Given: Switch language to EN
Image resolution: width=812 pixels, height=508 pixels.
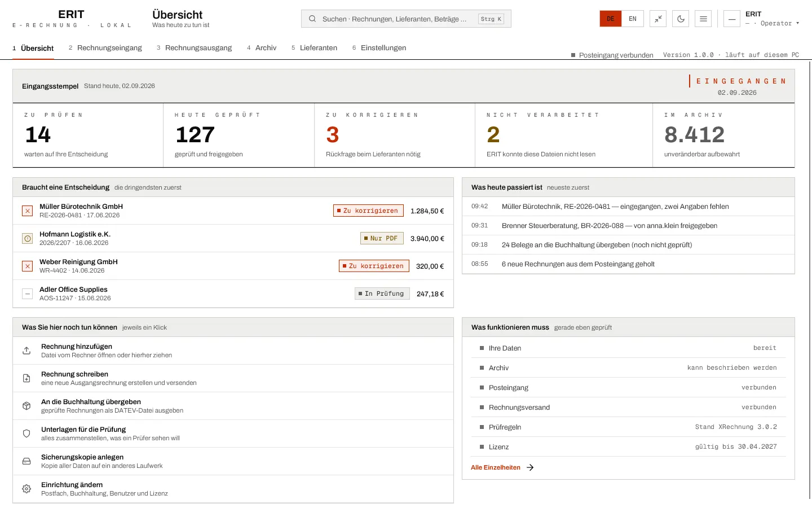Looking at the screenshot, I should coord(633,19).
